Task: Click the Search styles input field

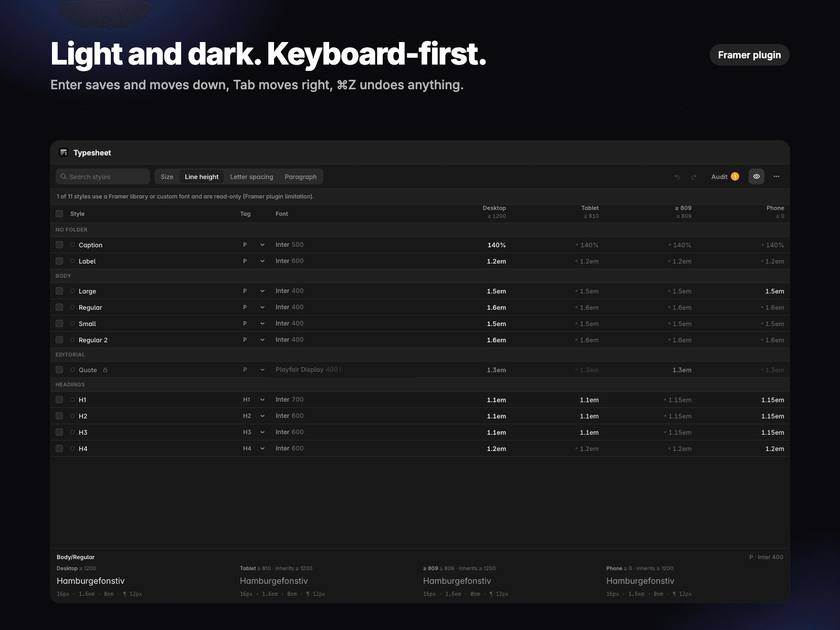Action: click(103, 176)
